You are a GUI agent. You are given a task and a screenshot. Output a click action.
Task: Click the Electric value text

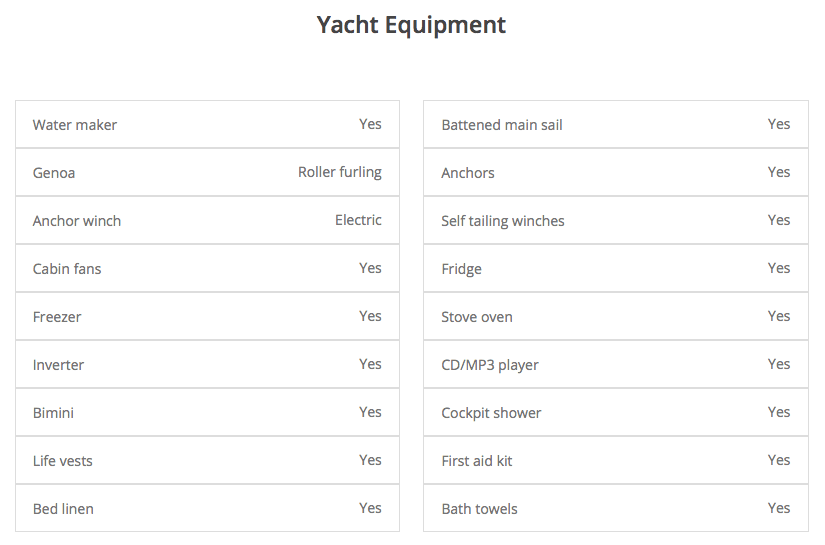point(358,220)
